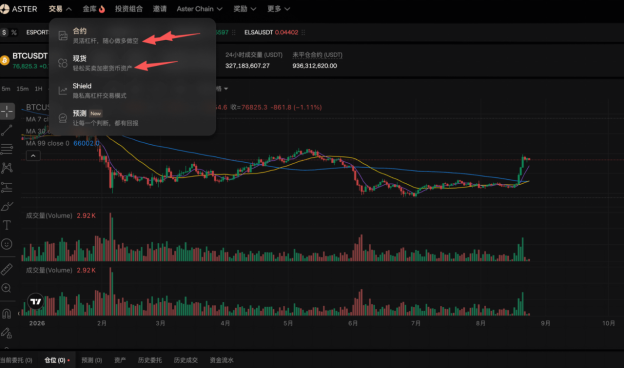Click the MA 99 close indicator label
The width and height of the screenshot is (624, 368).
[47, 143]
